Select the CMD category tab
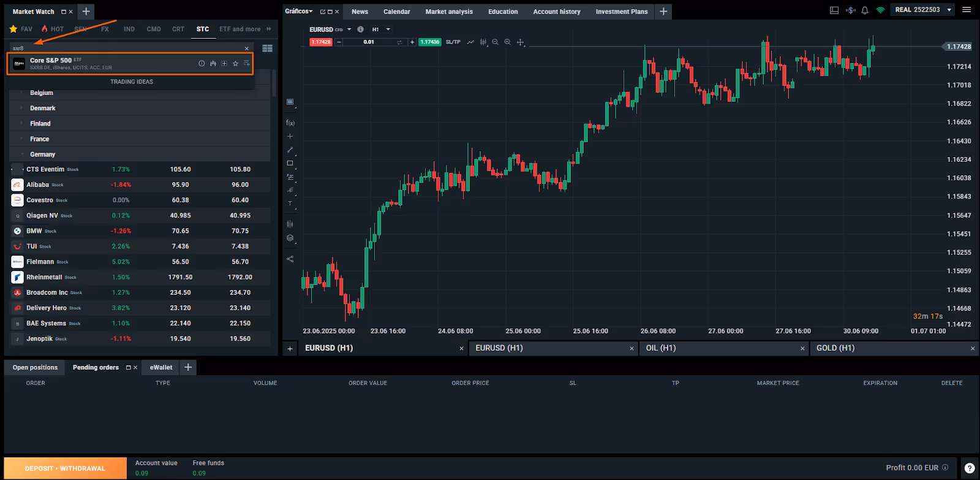 (x=154, y=29)
